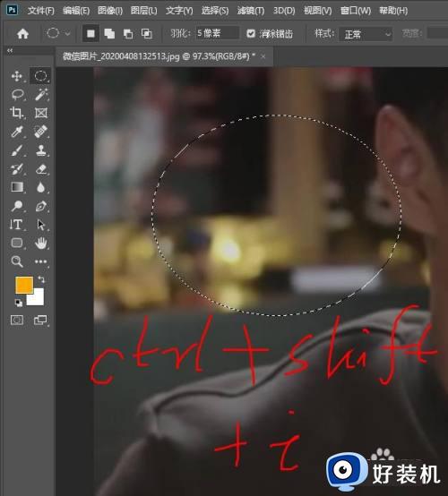The width and height of the screenshot is (448, 496).
Task: Open the Edit Toolbar three-dots menu
Action: pos(41,261)
